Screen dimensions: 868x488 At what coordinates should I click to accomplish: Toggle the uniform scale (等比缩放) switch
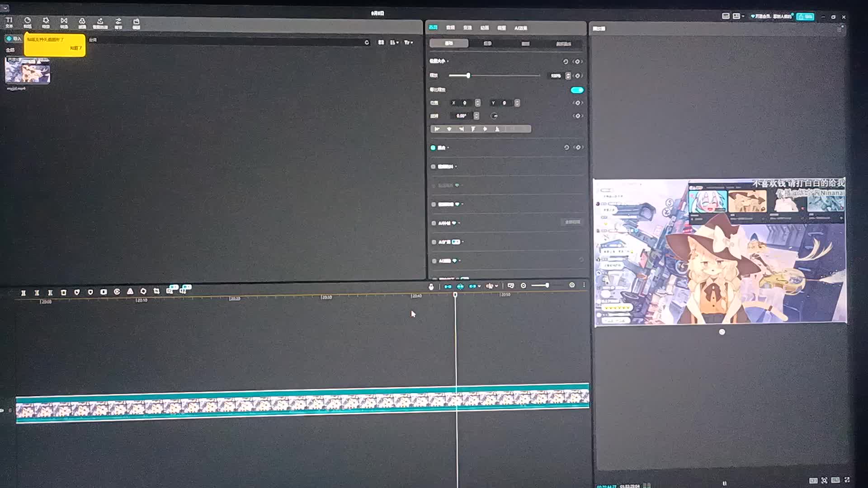tap(577, 90)
